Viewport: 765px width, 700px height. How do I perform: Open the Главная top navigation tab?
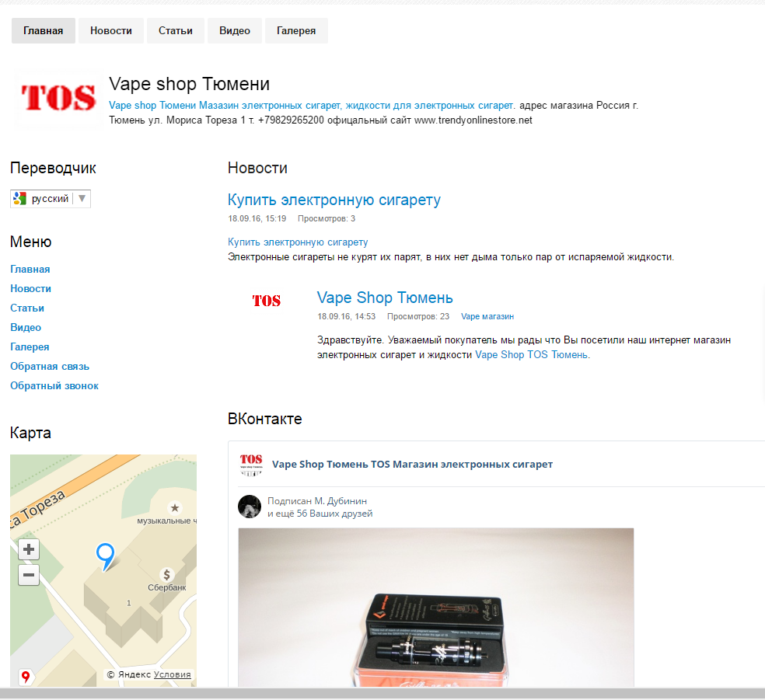44,31
